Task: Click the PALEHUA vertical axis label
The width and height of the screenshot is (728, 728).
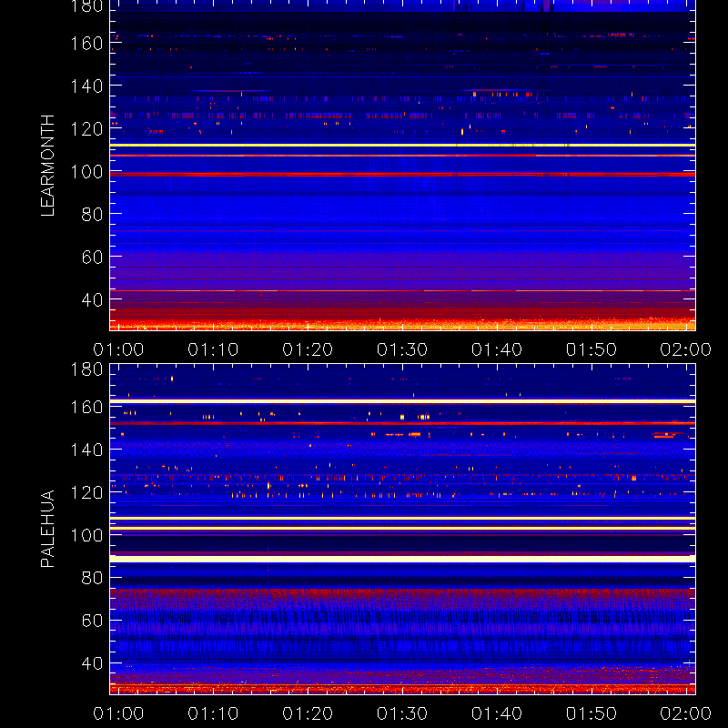Action: (47, 529)
